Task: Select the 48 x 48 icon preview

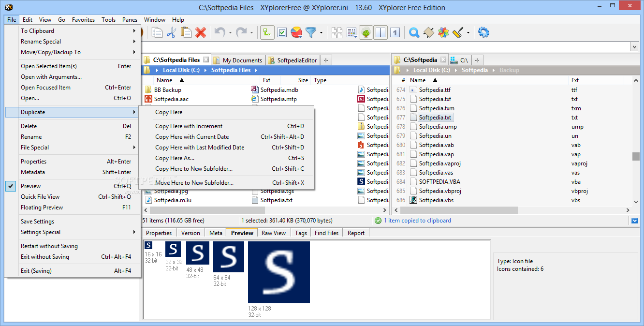Action: (198, 253)
